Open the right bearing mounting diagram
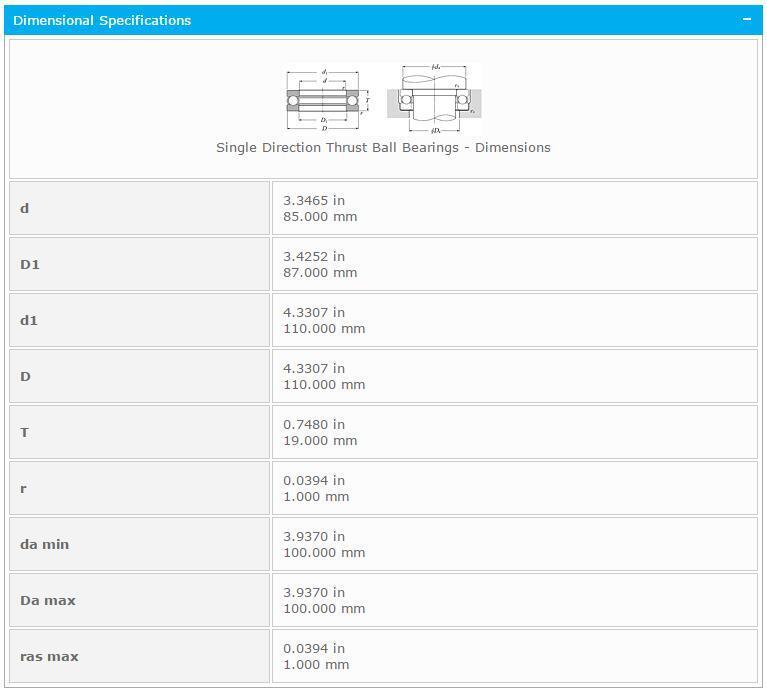This screenshot has width=767, height=695. (x=434, y=99)
